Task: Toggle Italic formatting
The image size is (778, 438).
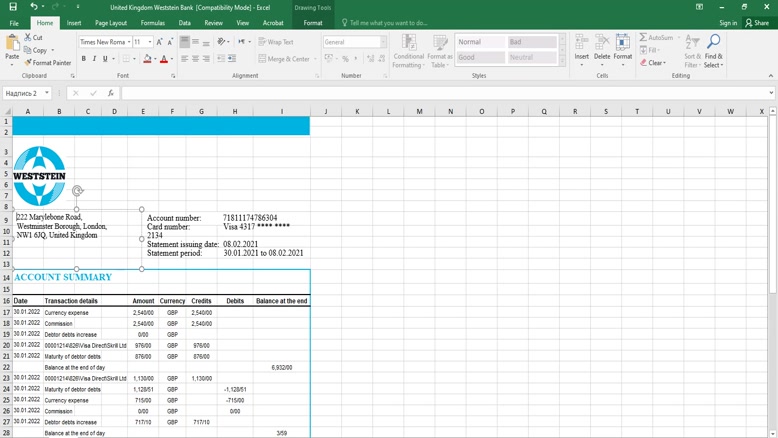Action: click(94, 59)
